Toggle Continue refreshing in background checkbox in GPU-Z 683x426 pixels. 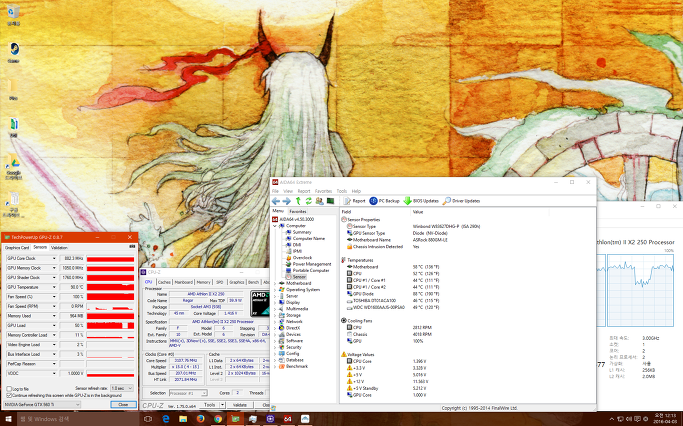(x=9, y=395)
